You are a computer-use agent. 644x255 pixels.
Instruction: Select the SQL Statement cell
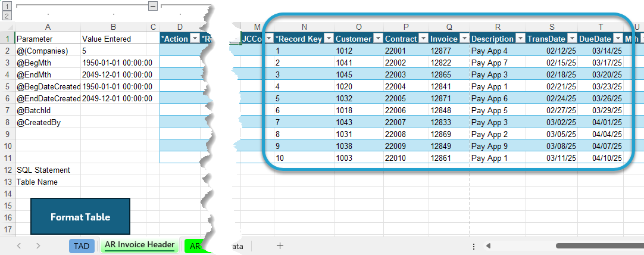pos(48,170)
